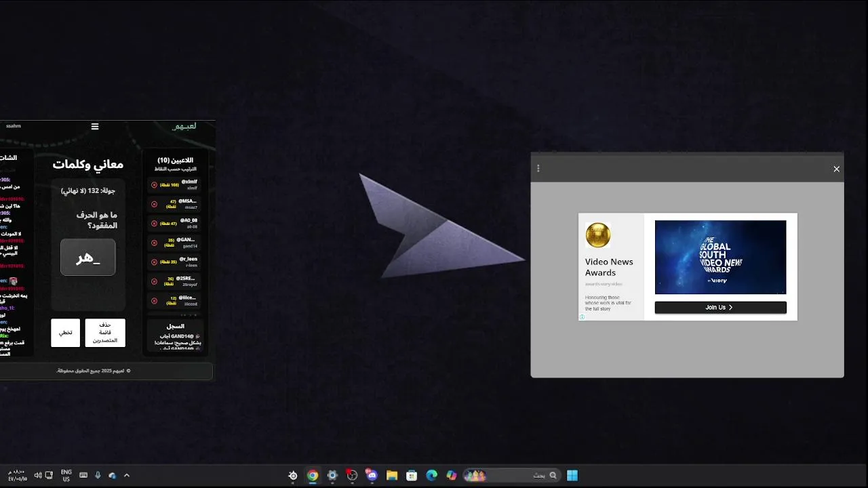
Task: Open Google Chrome from the taskbar
Action: [x=313, y=476]
